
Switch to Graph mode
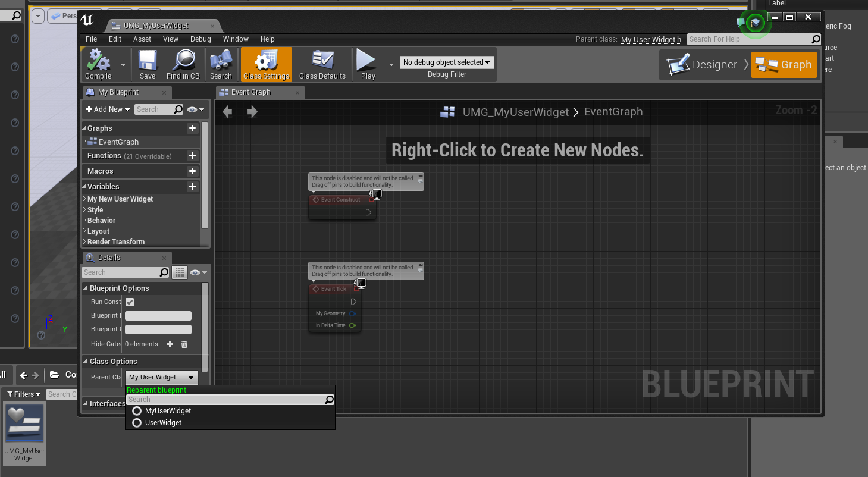click(x=784, y=65)
